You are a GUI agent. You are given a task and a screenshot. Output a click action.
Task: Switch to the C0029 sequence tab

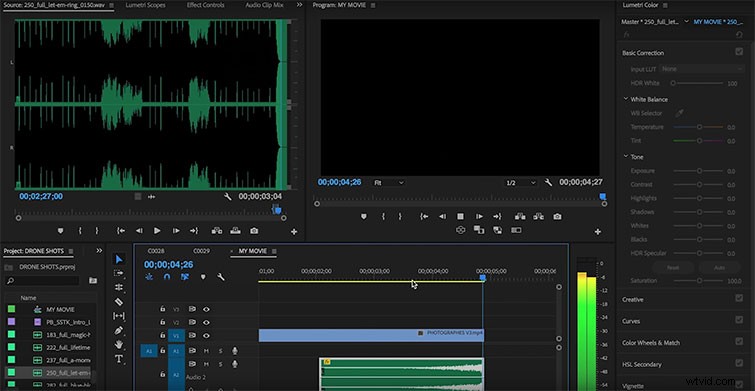pyautogui.click(x=201, y=251)
